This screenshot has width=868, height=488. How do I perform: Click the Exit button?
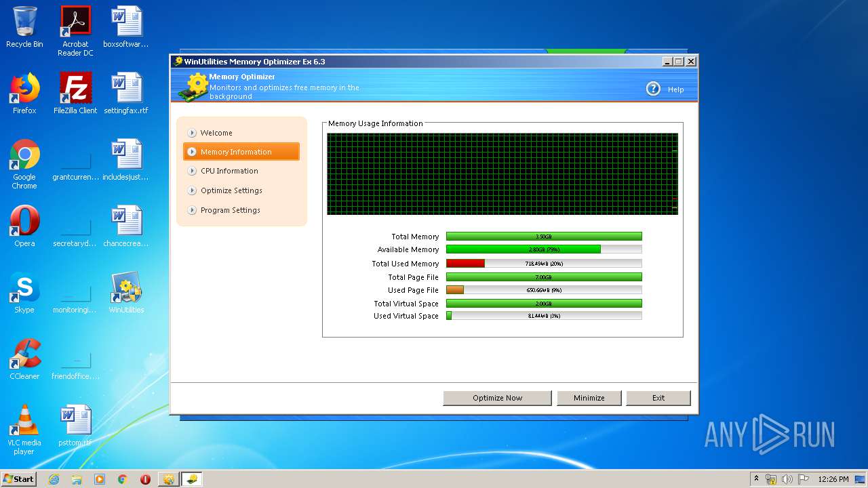pyautogui.click(x=658, y=398)
